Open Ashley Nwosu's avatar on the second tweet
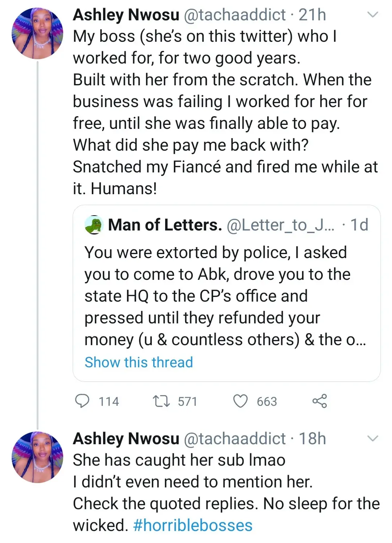The width and height of the screenshot is (392, 543). [38, 457]
